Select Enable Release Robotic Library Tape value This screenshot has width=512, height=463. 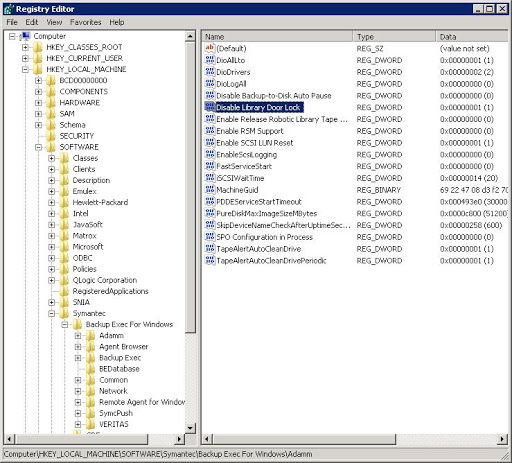(282, 119)
